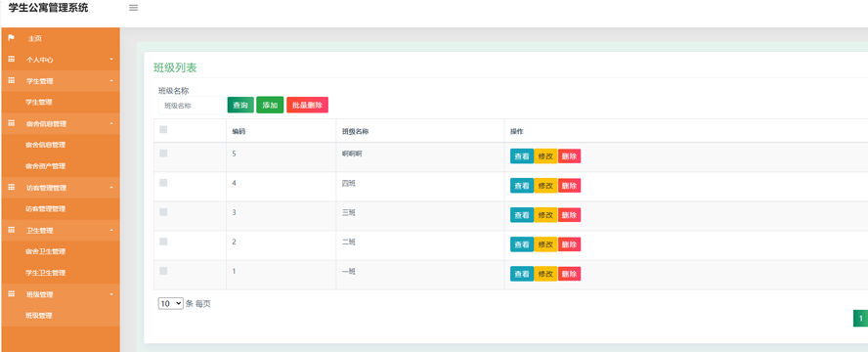
Task: Check the checkbox for row 一班
Action: [163, 271]
